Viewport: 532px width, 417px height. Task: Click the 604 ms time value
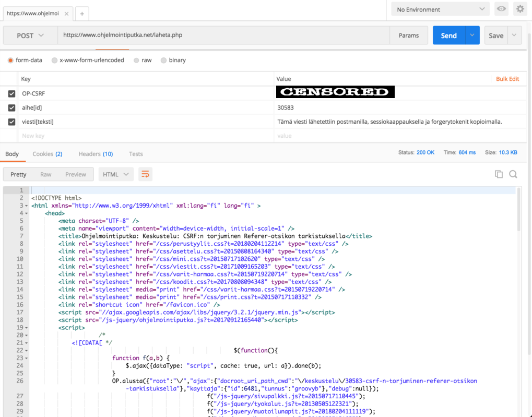(467, 153)
